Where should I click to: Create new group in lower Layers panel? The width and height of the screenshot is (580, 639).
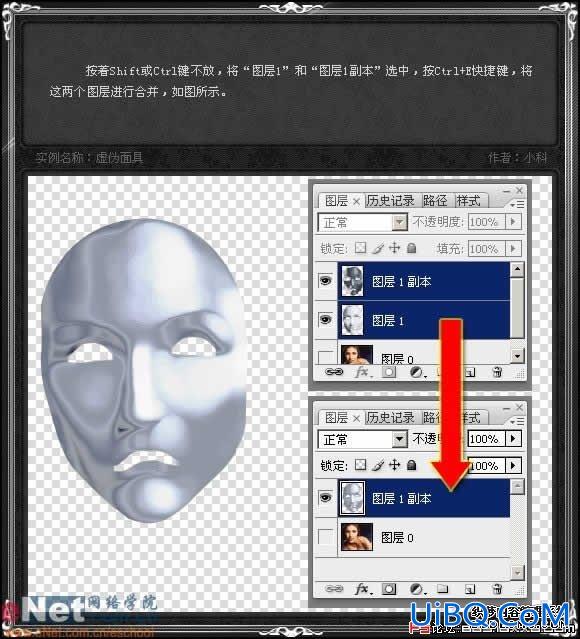(443, 589)
